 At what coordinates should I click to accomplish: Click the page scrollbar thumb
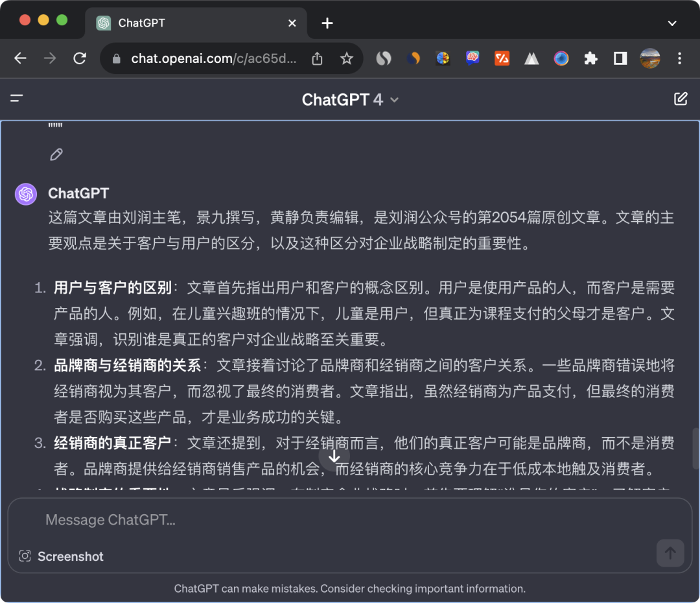695,449
